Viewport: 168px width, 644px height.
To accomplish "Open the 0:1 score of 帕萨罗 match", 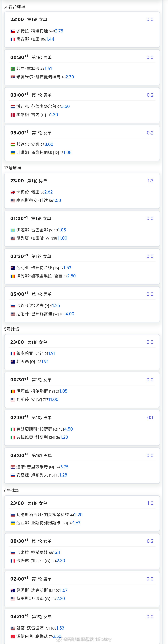I will click(150, 417).
